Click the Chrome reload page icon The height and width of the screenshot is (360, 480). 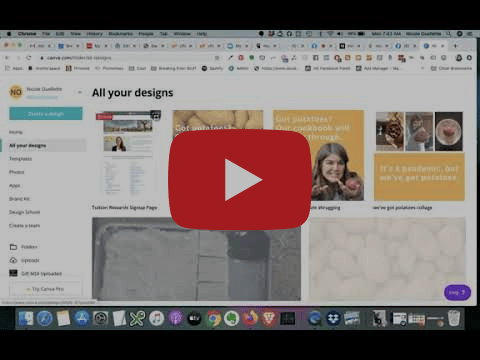[x=29, y=58]
